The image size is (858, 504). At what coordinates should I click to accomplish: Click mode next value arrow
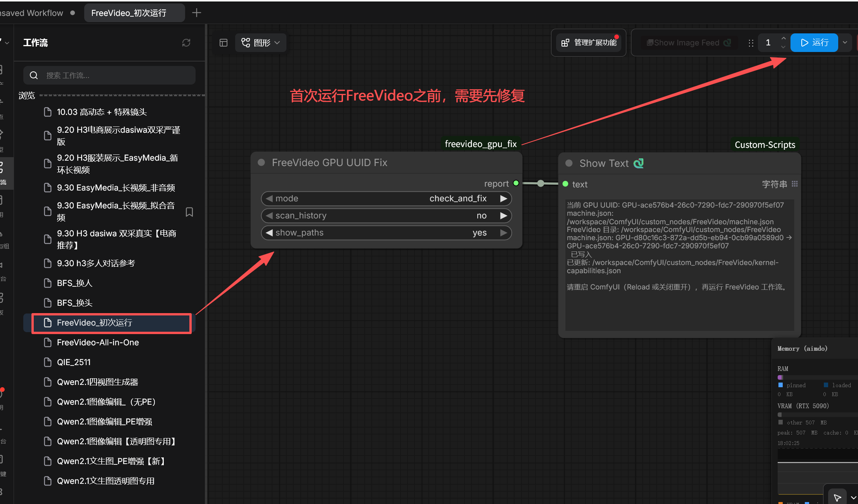point(504,199)
